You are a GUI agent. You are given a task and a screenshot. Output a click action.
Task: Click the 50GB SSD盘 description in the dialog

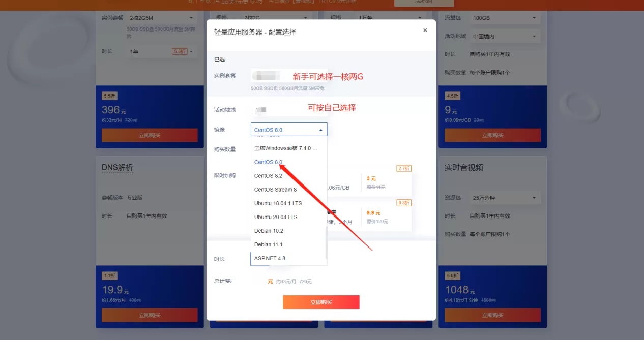[287, 88]
